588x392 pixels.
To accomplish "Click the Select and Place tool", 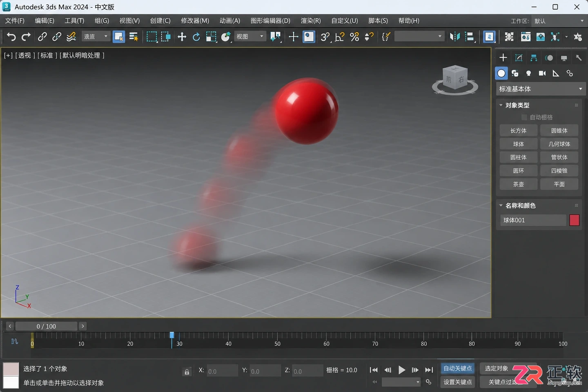I will coord(226,37).
